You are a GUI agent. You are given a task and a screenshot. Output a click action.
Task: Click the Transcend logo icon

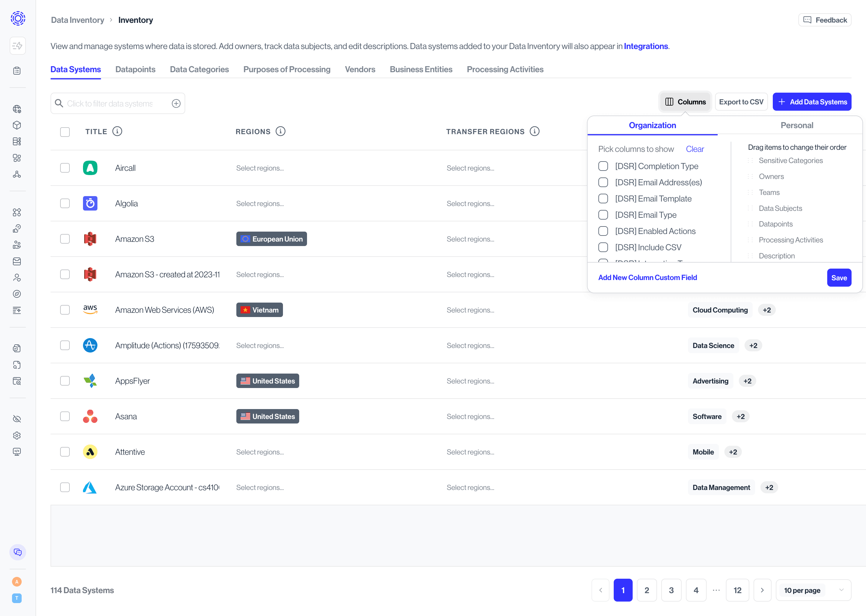(18, 18)
